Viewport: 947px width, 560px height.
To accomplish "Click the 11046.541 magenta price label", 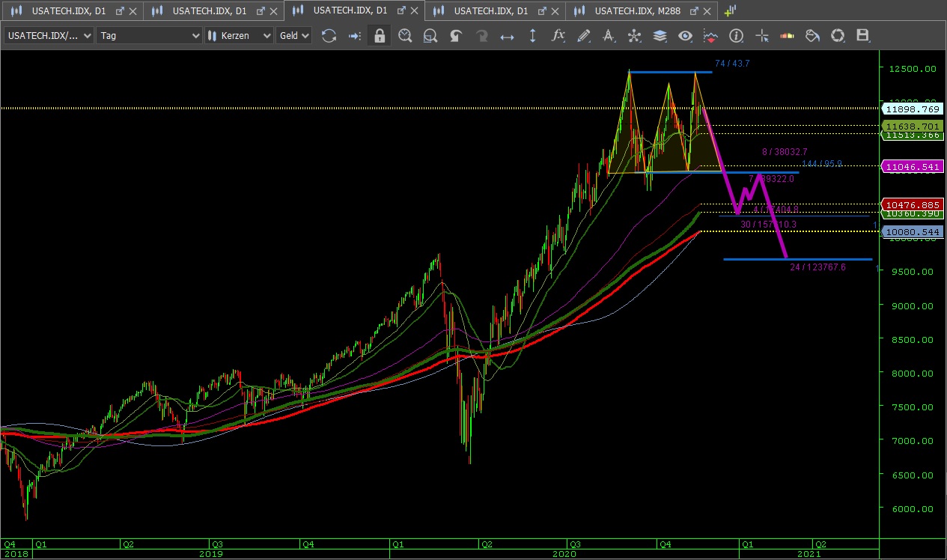I will pos(911,167).
